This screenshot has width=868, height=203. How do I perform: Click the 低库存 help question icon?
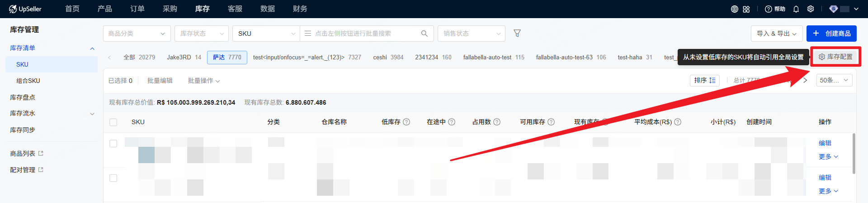406,122
